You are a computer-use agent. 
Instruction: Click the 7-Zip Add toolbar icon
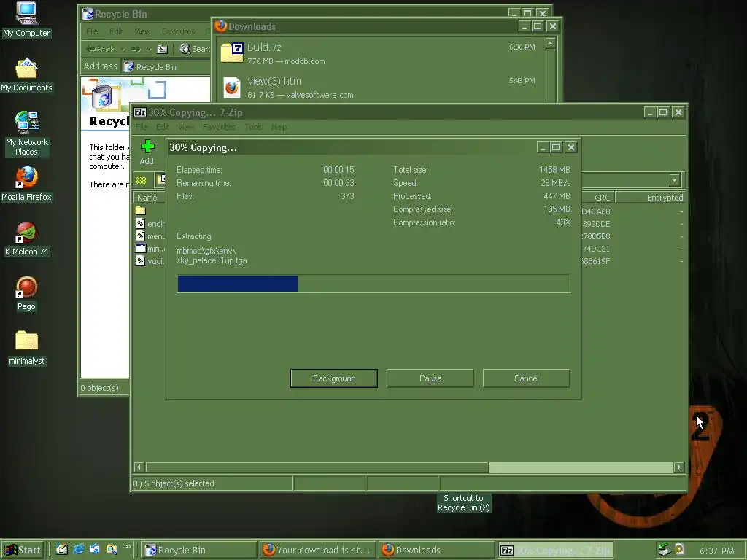coord(147,147)
